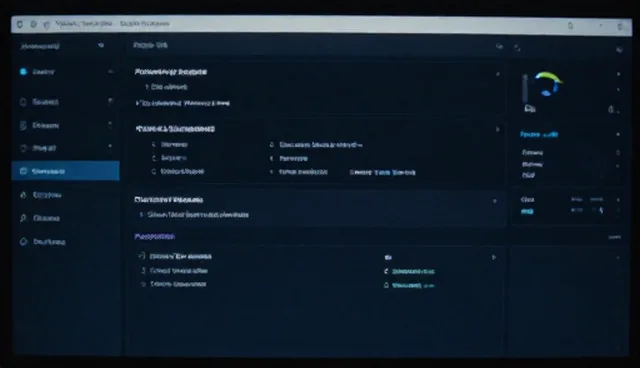Expand the chevron of the third sidebar item
640x368 pixels.
click(110, 124)
